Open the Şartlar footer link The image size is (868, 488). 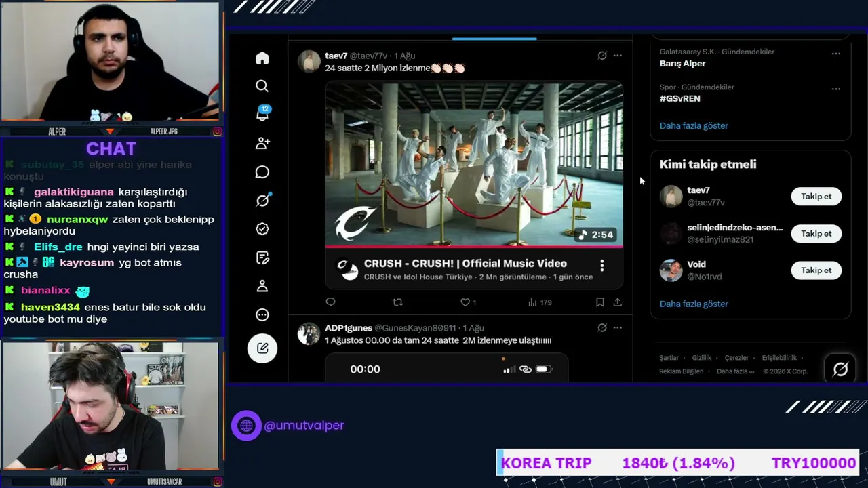(669, 358)
